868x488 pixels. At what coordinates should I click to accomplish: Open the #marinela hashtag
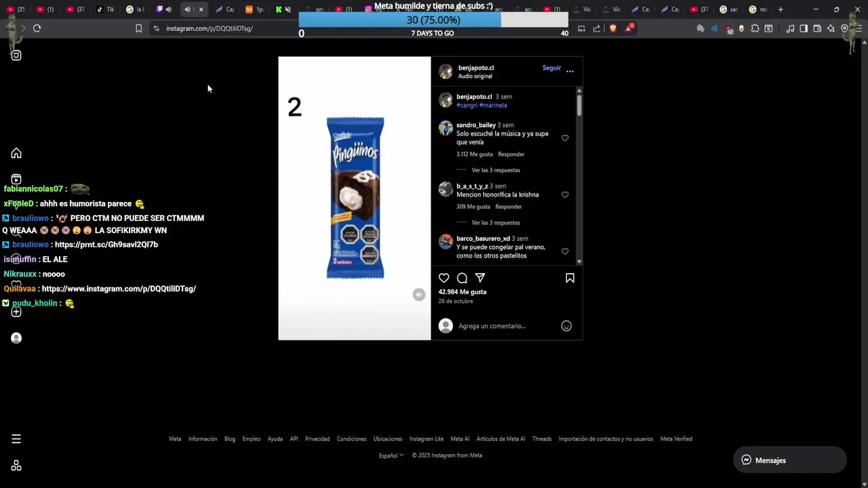pyautogui.click(x=493, y=105)
